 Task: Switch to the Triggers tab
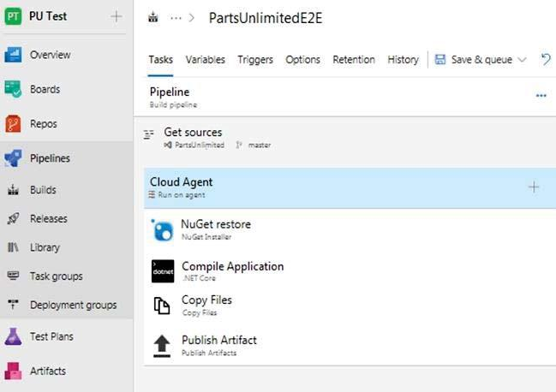(x=255, y=60)
